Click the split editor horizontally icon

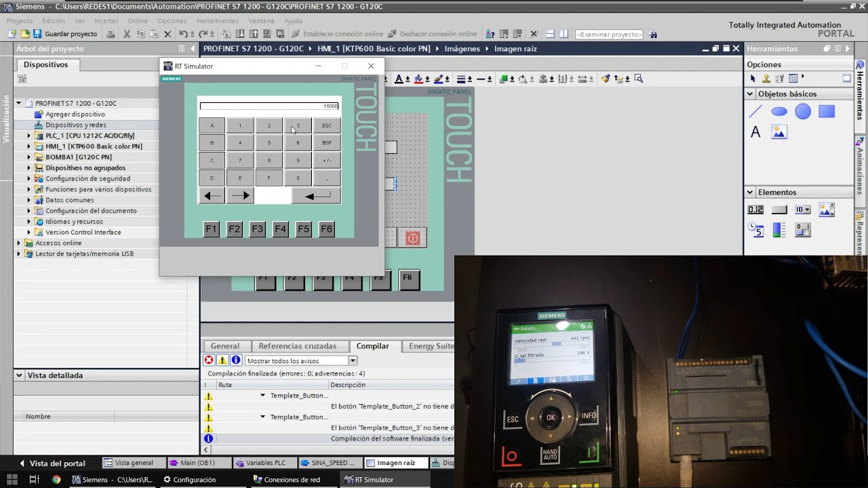550,34
